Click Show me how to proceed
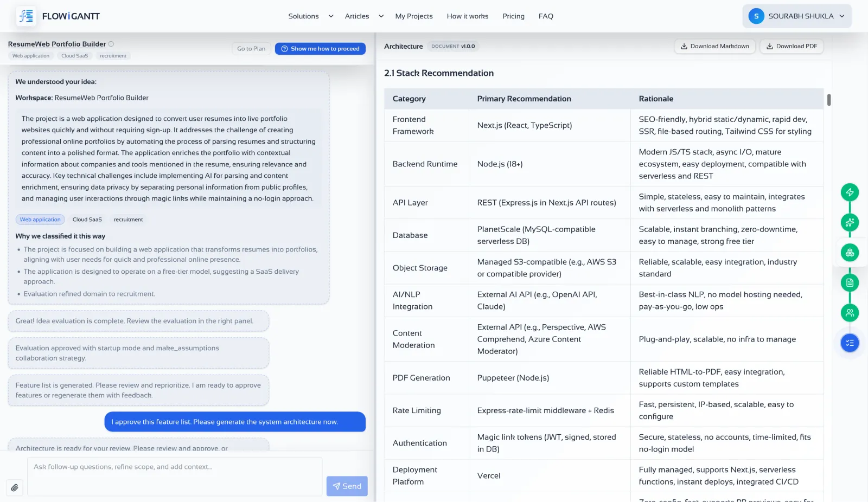 [x=320, y=49]
